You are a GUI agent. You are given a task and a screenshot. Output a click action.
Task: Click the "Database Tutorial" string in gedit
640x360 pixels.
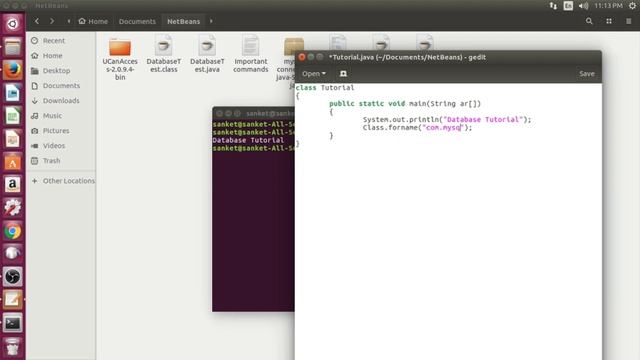click(x=483, y=120)
